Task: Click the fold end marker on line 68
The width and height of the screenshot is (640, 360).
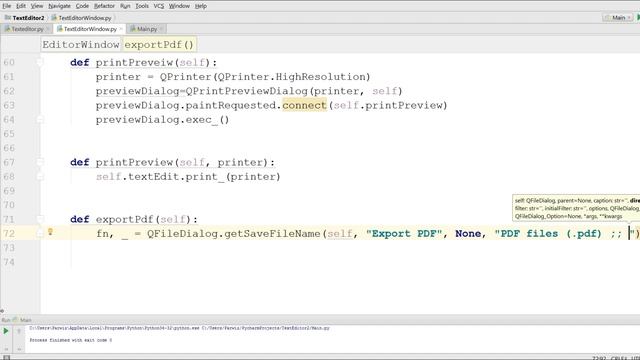Action: [x=40, y=177]
